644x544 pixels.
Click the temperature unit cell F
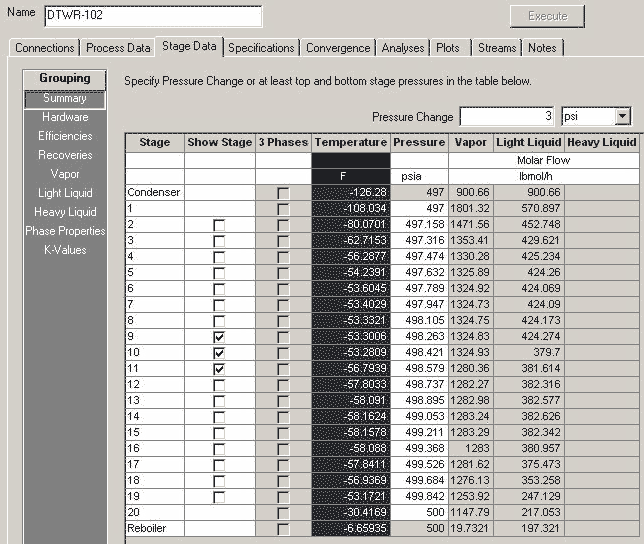pos(351,177)
